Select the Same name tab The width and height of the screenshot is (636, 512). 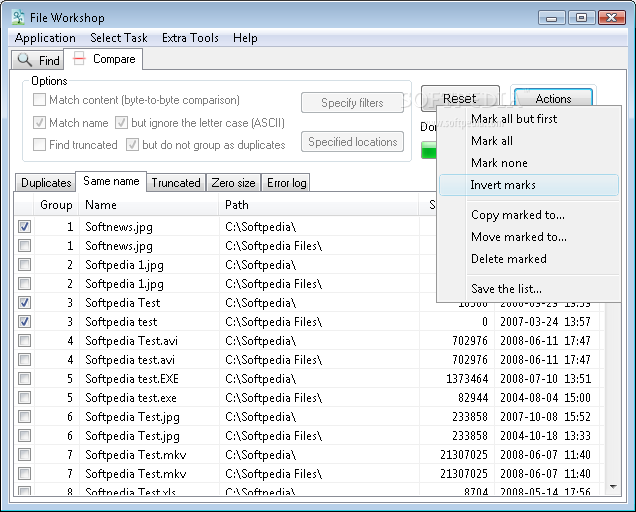click(x=111, y=181)
